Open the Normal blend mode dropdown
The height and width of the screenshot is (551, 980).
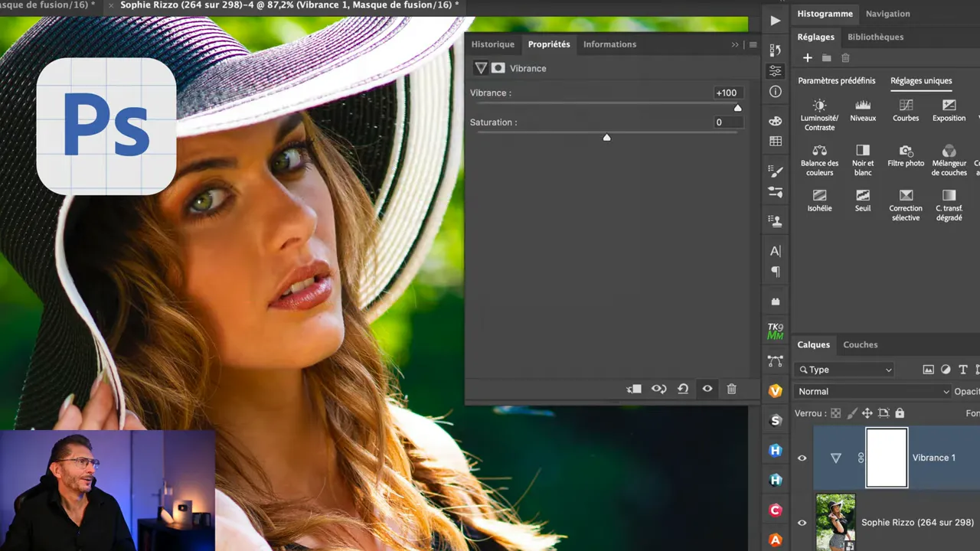click(873, 391)
